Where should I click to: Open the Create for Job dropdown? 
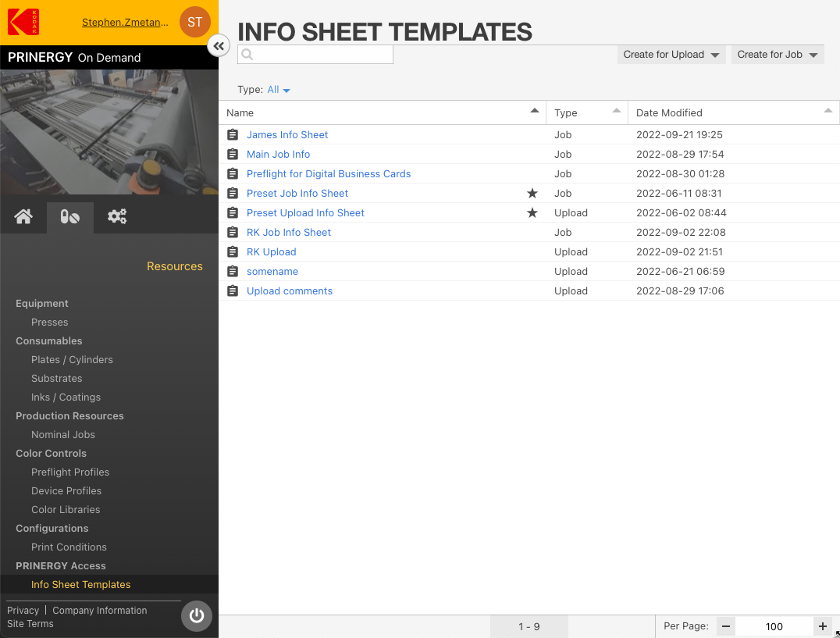click(x=778, y=55)
